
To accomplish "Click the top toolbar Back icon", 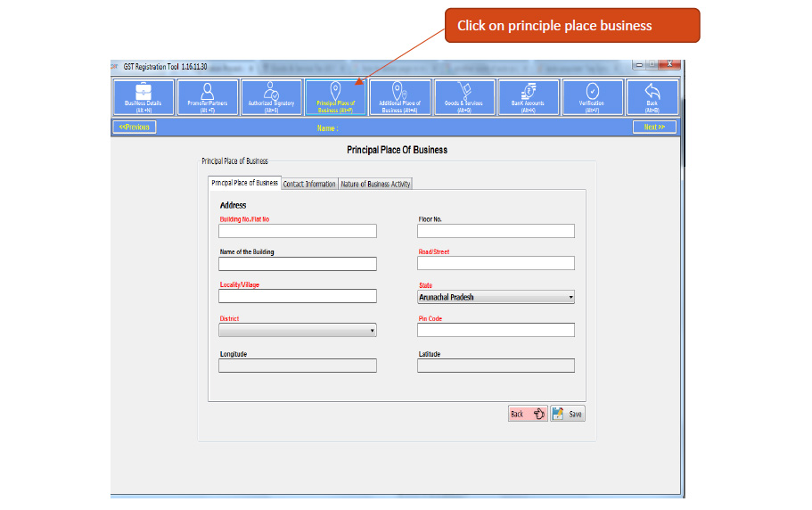I will click(652, 97).
